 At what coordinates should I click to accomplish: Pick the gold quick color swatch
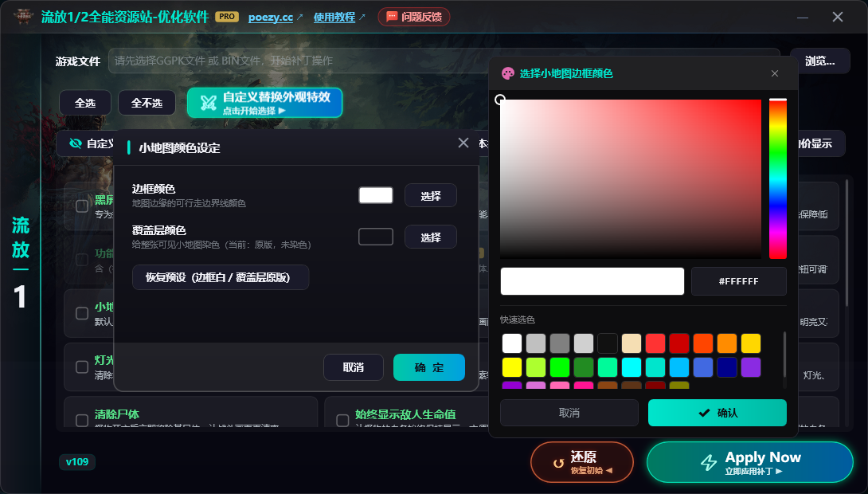tap(751, 343)
